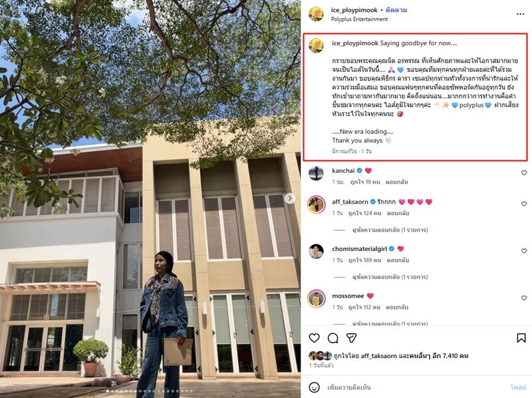Like the post with the heart icon
Screen dimensions: 532x398
pyautogui.click(x=314, y=338)
